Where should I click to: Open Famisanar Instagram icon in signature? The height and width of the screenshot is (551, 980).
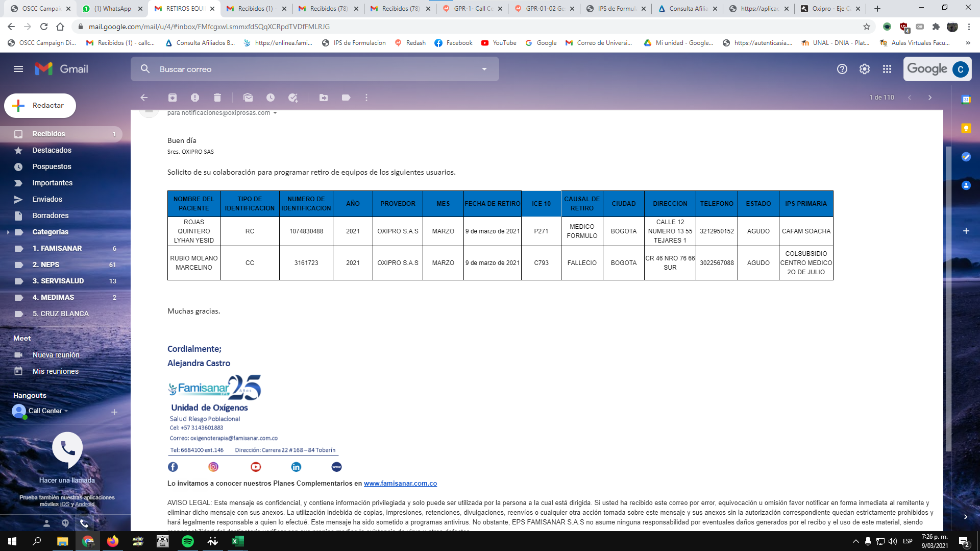point(213,467)
